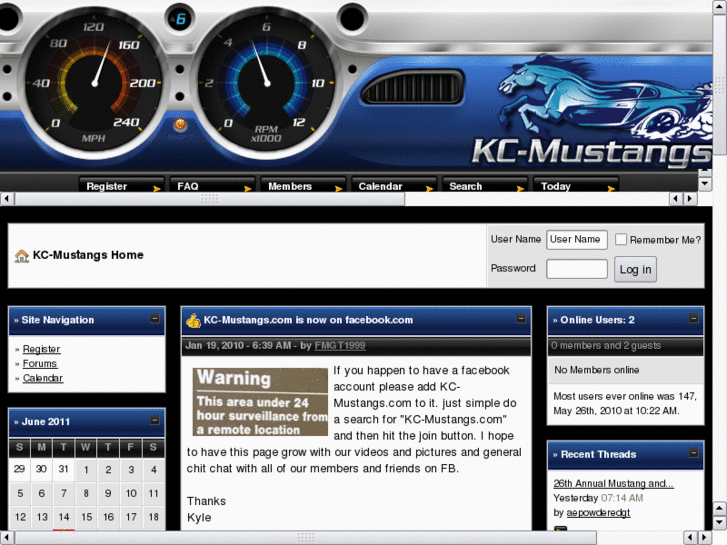Click the thumbs-up icon in the facebook post header
This screenshot has height=545, width=727.
[x=193, y=321]
